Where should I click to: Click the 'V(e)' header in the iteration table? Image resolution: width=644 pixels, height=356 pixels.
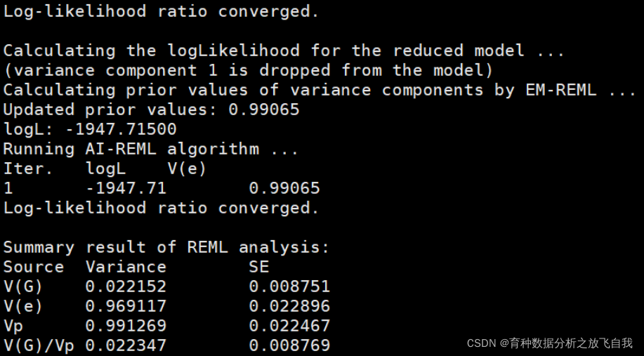(x=187, y=169)
